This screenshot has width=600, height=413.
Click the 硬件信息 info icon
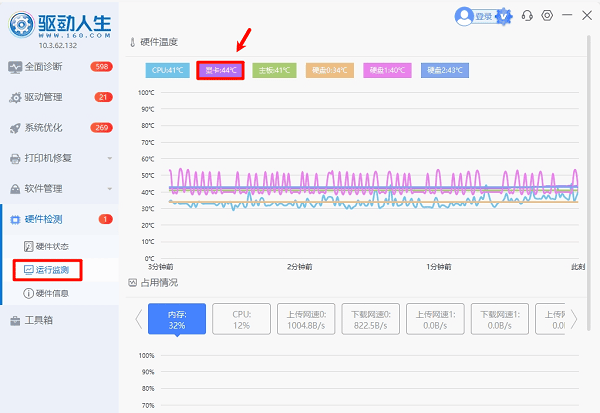pos(29,293)
